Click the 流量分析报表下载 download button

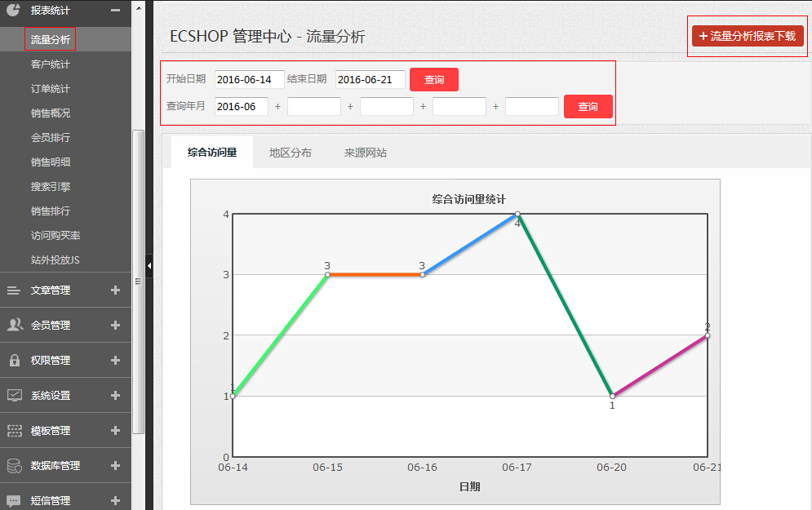[747, 36]
